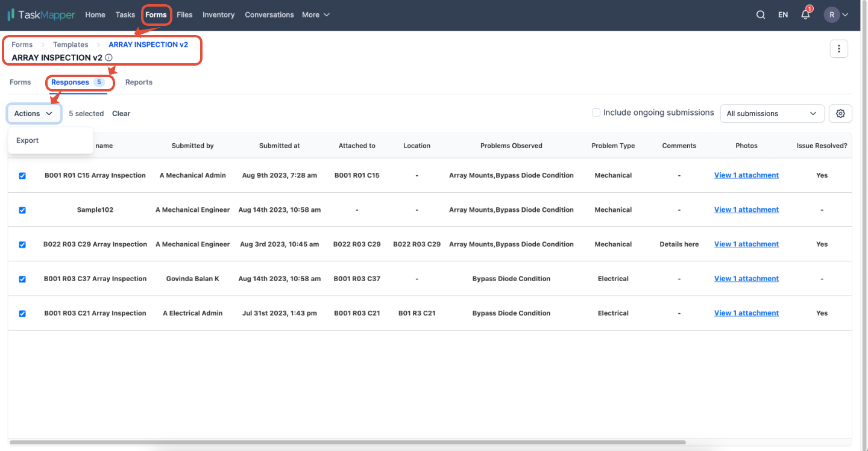Click the Issue Resolved? column header
The image size is (868, 451).
point(822,146)
